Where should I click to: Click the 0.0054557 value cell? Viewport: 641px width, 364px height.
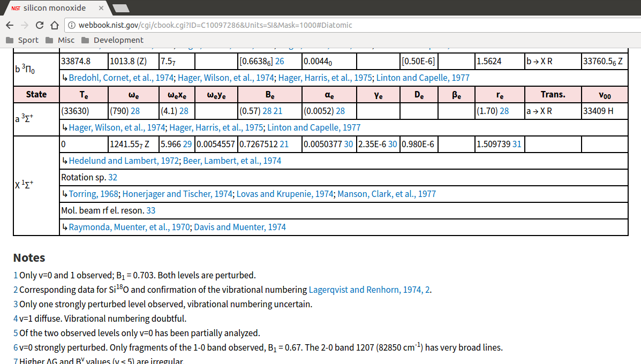[x=216, y=144]
